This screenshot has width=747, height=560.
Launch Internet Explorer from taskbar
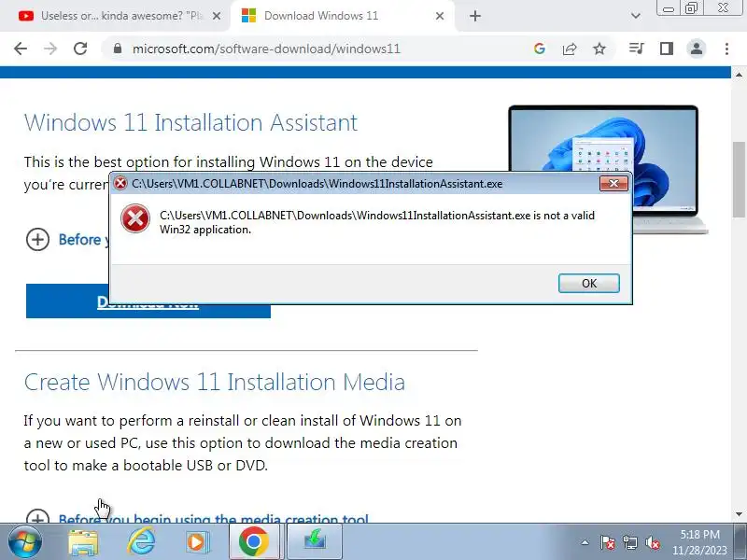point(141,542)
